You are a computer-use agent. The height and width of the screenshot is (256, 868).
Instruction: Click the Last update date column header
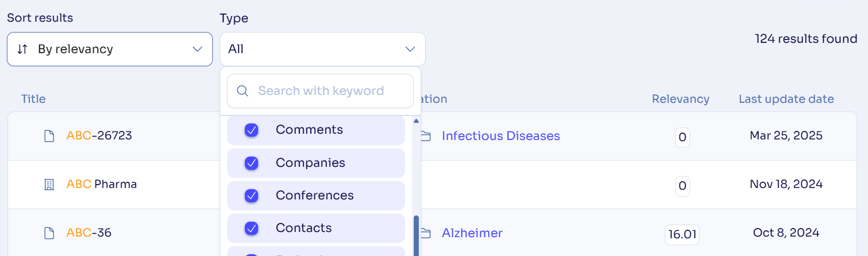(786, 99)
